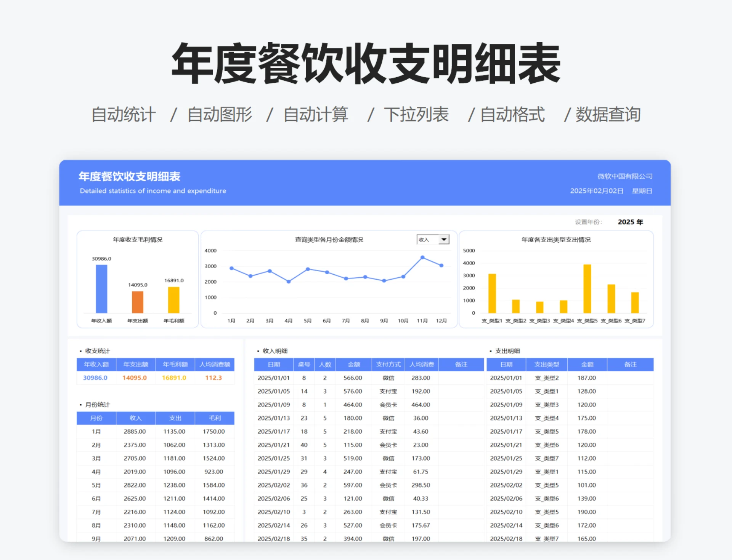The width and height of the screenshot is (732, 560).
Task: Click the 支出类型 column header
Action: click(x=547, y=364)
